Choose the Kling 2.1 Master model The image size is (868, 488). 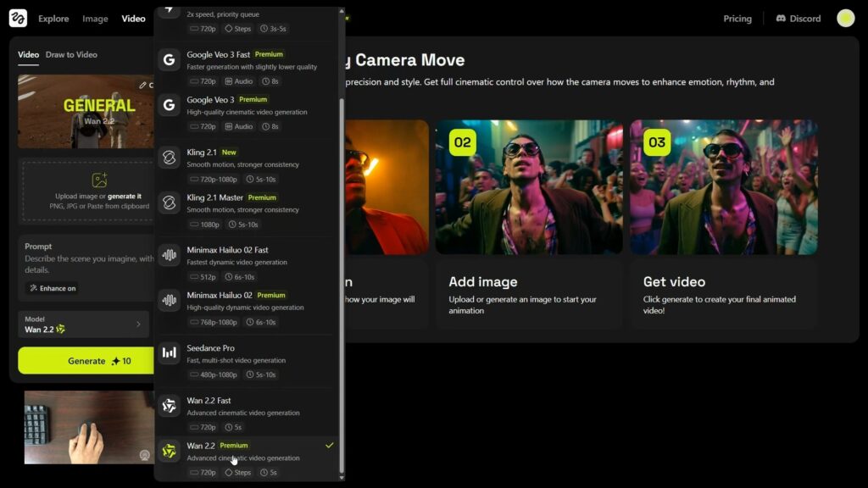pos(247,210)
